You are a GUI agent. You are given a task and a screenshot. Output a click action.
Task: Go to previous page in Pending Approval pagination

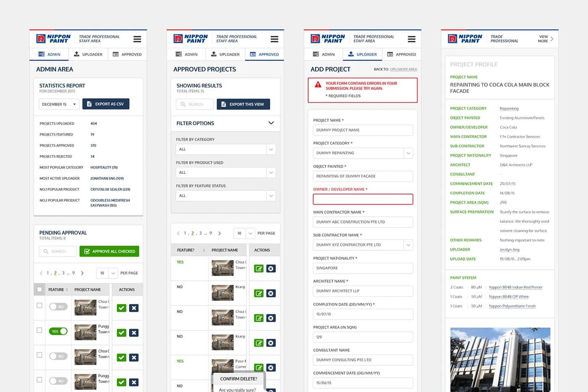pos(41,273)
